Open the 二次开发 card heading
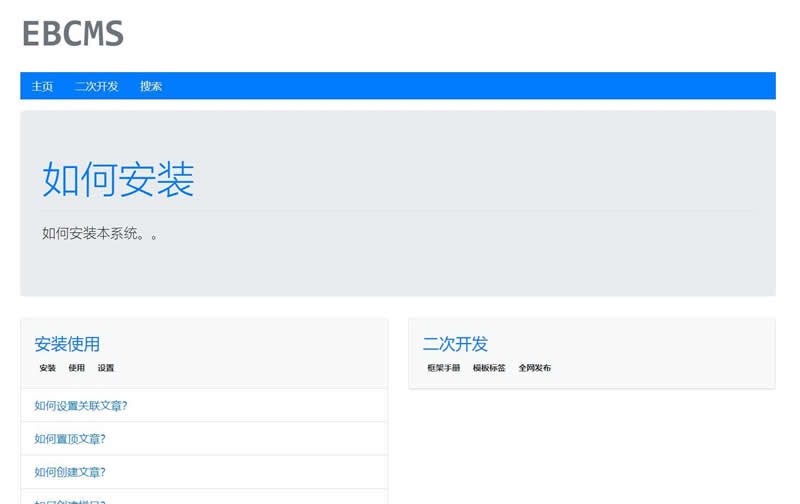Image resolution: width=800 pixels, height=504 pixels. click(x=455, y=344)
